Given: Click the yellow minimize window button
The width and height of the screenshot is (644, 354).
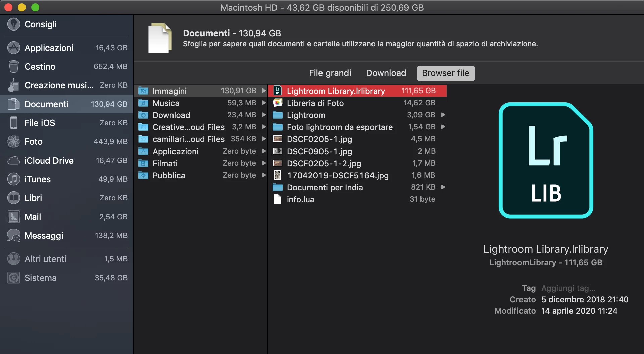Looking at the screenshot, I should [22, 7].
